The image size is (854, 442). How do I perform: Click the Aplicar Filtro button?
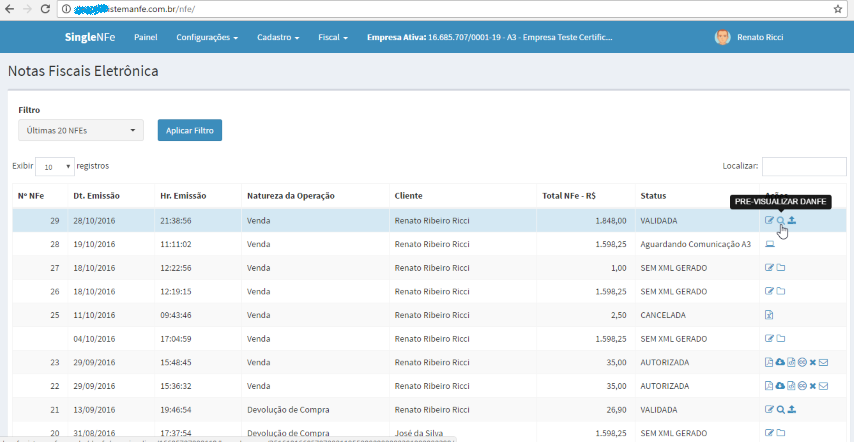(190, 131)
